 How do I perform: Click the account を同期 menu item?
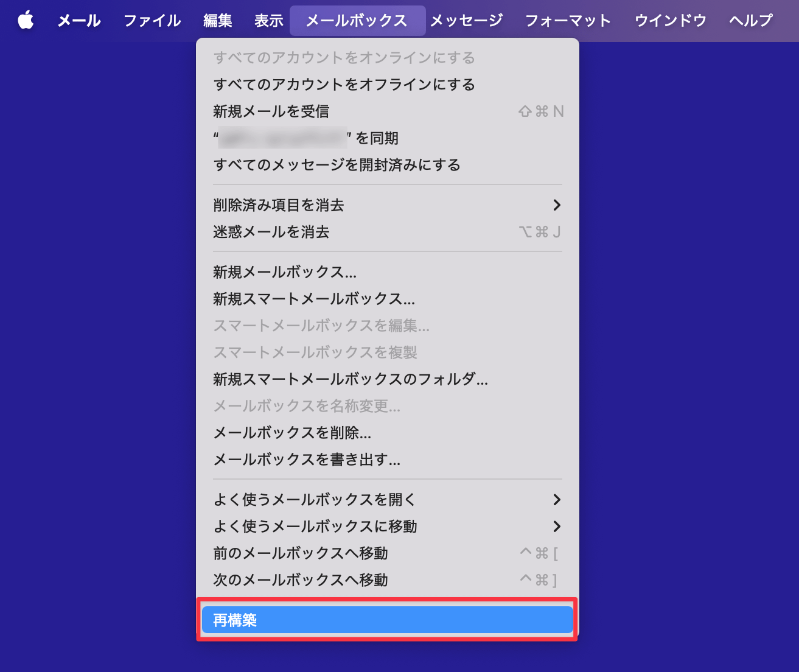coord(388,138)
